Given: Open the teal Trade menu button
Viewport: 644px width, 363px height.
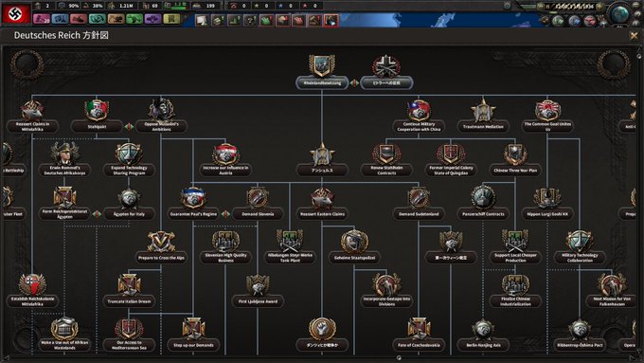Looking at the screenshot, I should [x=98, y=19].
